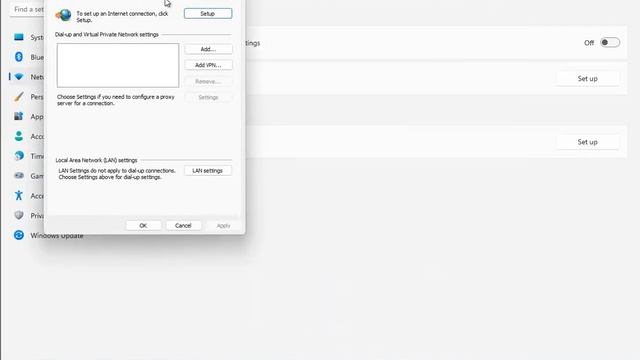Click the second Set up button in Settings

[x=587, y=142]
